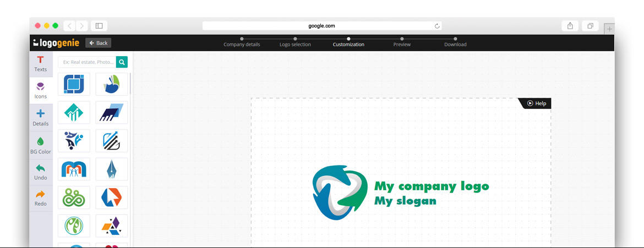The height and width of the screenshot is (248, 644).
Task: Click the browser share icon
Action: coord(570,26)
